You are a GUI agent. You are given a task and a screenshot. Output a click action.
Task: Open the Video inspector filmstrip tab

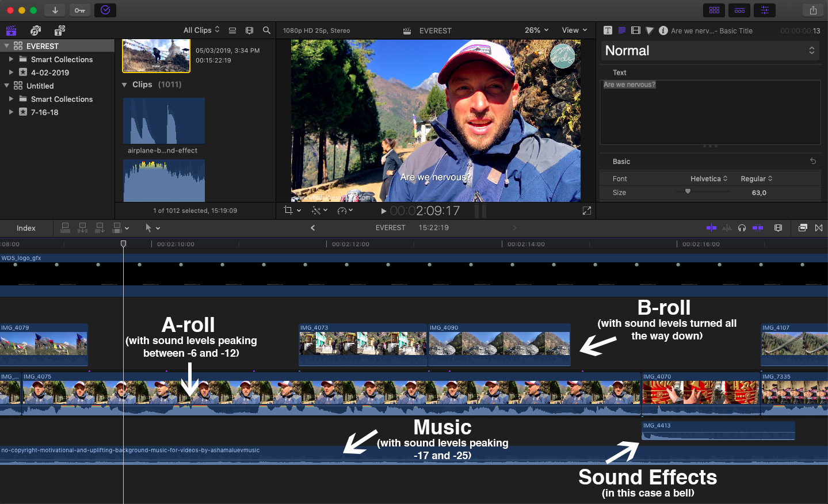(636, 30)
